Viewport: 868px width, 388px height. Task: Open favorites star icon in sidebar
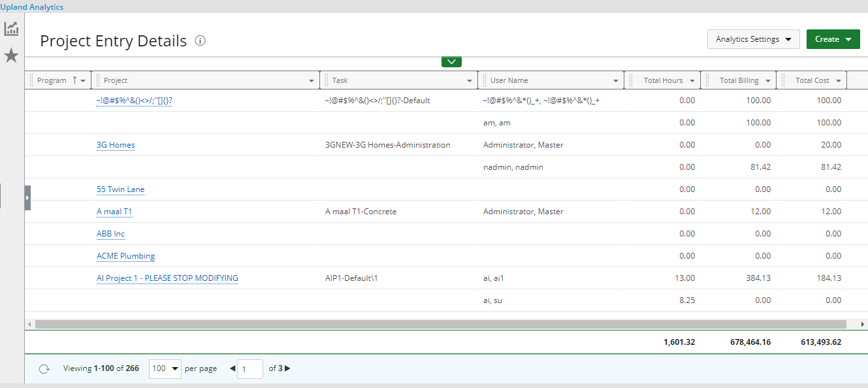coord(11,56)
